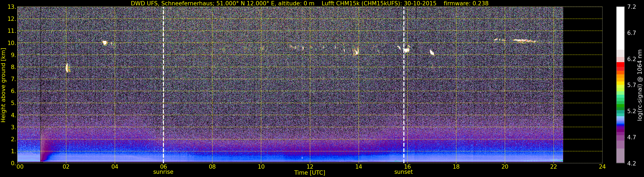Click the cloud echo near 9.2 km at 17 UTC
644x177 pixels.
[x=432, y=52]
